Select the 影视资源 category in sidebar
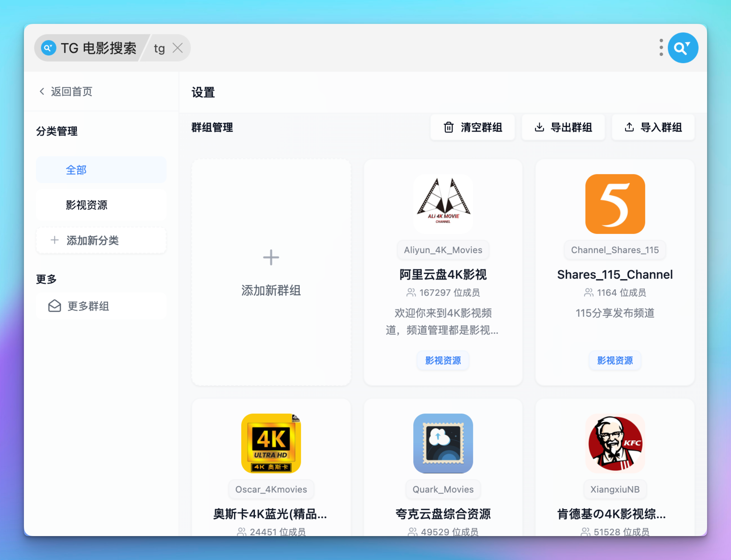The width and height of the screenshot is (731, 560). tap(101, 205)
